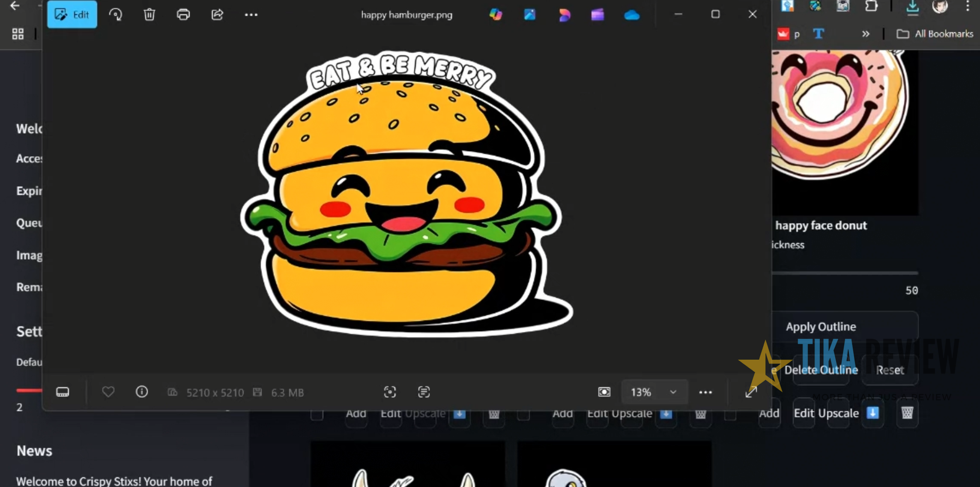This screenshot has width=980, height=487.
Task: Enter fullscreen with the expand arrows
Action: click(x=751, y=392)
